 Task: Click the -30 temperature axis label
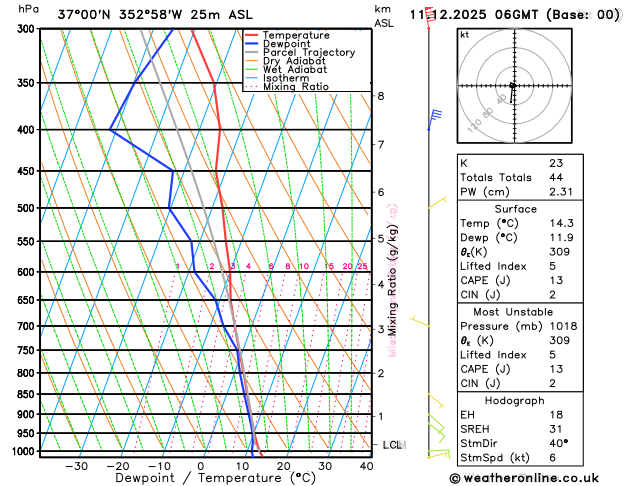[x=76, y=466]
